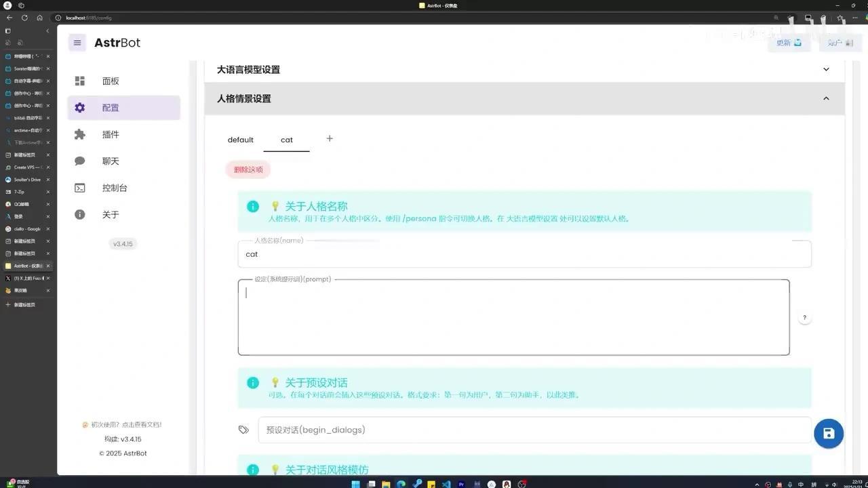
Task: Click the info icon beside 关于对话风格模仿
Action: point(253,470)
